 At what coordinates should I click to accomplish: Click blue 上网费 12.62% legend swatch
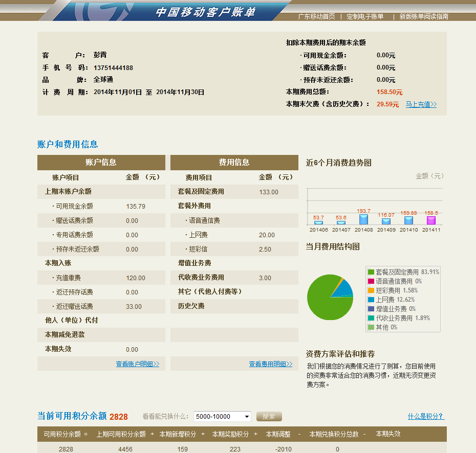pyautogui.click(x=371, y=300)
